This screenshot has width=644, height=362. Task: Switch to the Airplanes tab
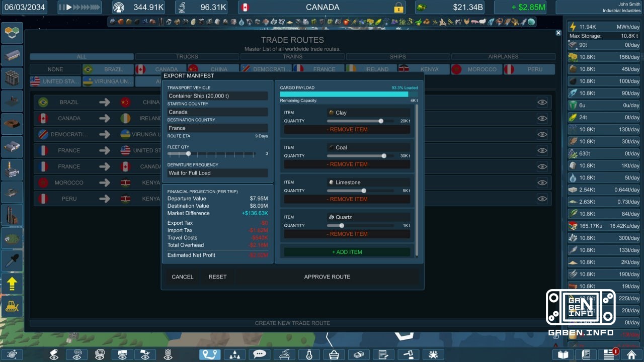pyautogui.click(x=503, y=57)
